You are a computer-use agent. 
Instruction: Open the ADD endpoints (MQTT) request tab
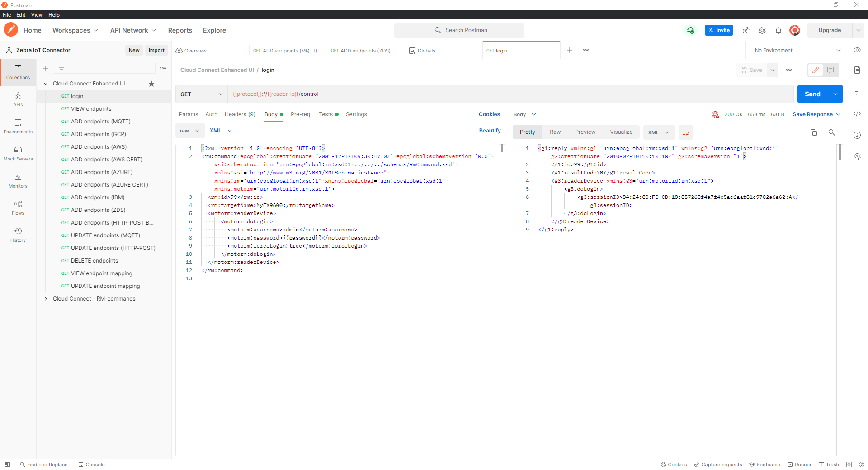pyautogui.click(x=286, y=51)
